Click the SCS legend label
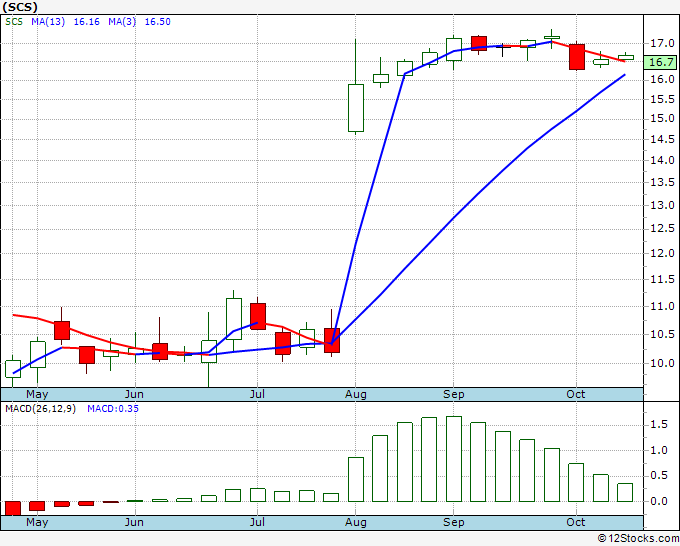The height and width of the screenshot is (546, 680). pos(14,22)
